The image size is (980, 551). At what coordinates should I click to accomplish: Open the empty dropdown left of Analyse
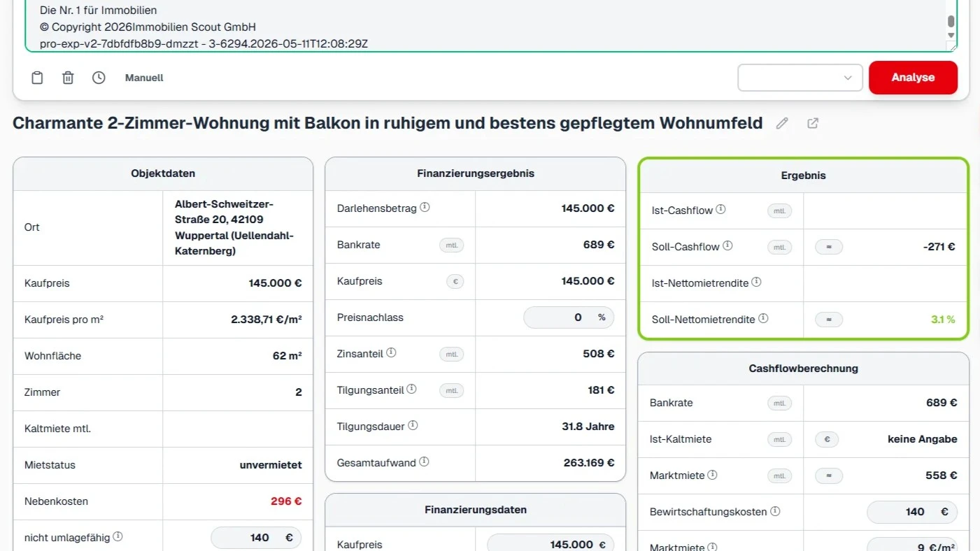click(800, 78)
